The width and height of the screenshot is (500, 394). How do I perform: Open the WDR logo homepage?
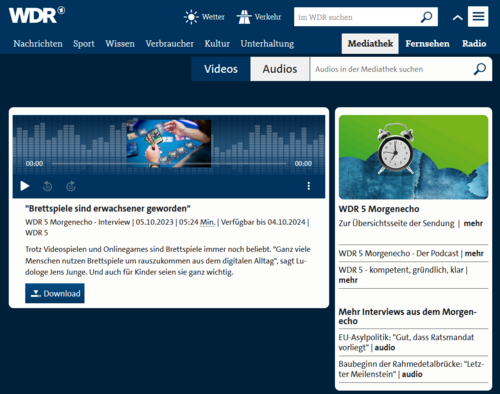click(x=37, y=15)
